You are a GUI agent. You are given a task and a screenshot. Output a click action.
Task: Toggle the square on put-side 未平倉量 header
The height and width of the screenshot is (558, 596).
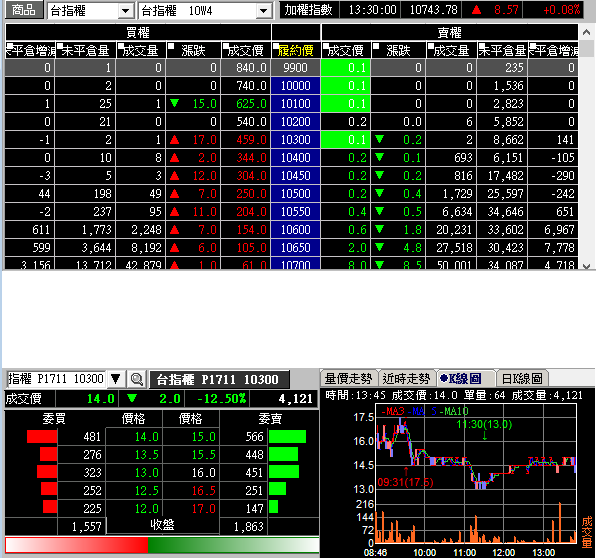(481, 46)
